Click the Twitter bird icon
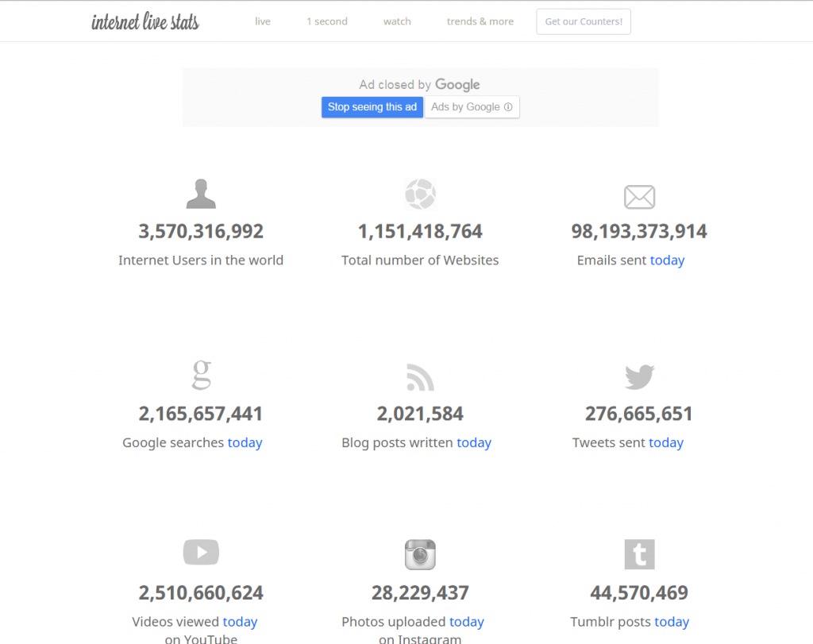 [x=639, y=376]
